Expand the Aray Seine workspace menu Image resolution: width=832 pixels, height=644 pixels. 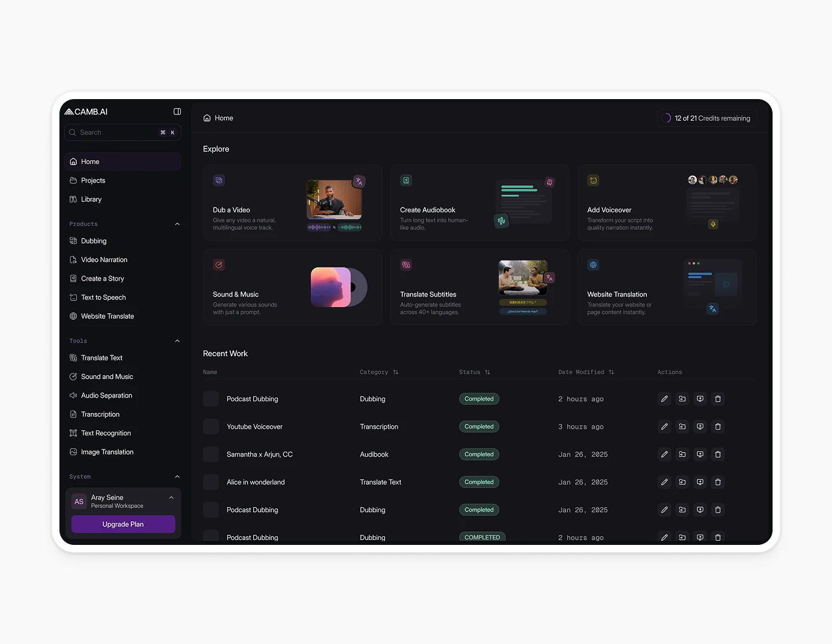(x=171, y=497)
